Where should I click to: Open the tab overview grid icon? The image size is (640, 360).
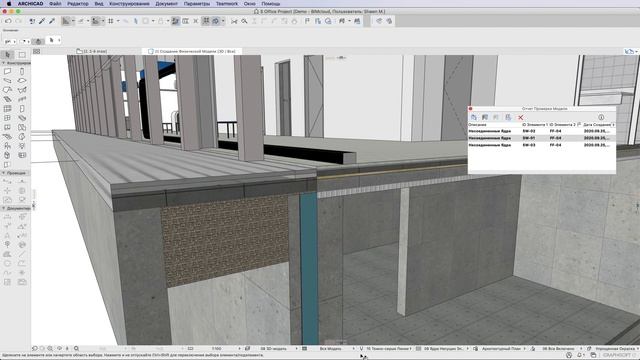[36, 51]
